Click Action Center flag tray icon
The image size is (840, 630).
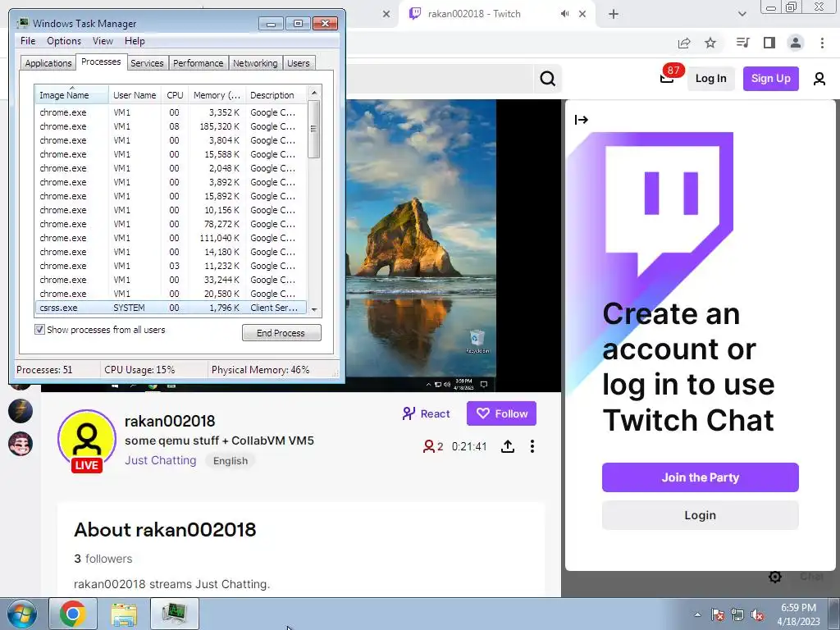coord(718,614)
